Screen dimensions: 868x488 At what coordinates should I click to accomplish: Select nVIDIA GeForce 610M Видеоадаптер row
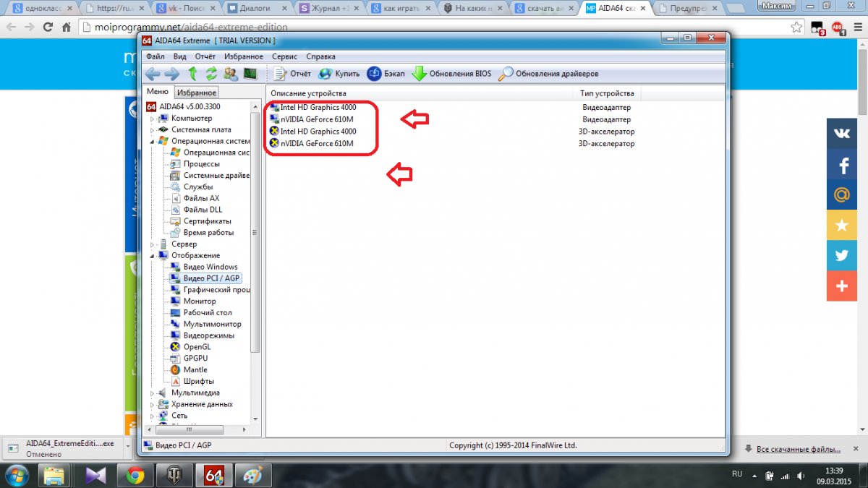(495, 119)
